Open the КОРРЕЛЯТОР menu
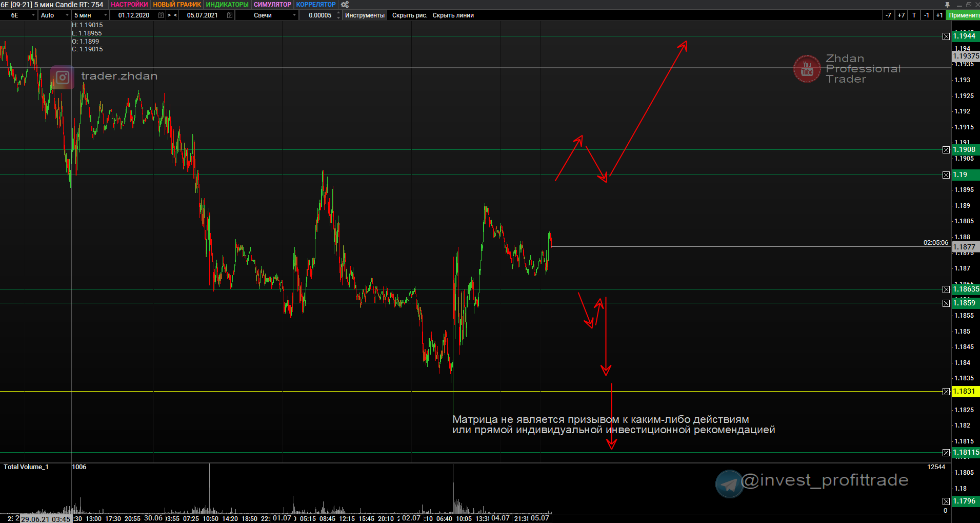The height and width of the screenshot is (523, 980). click(x=316, y=5)
